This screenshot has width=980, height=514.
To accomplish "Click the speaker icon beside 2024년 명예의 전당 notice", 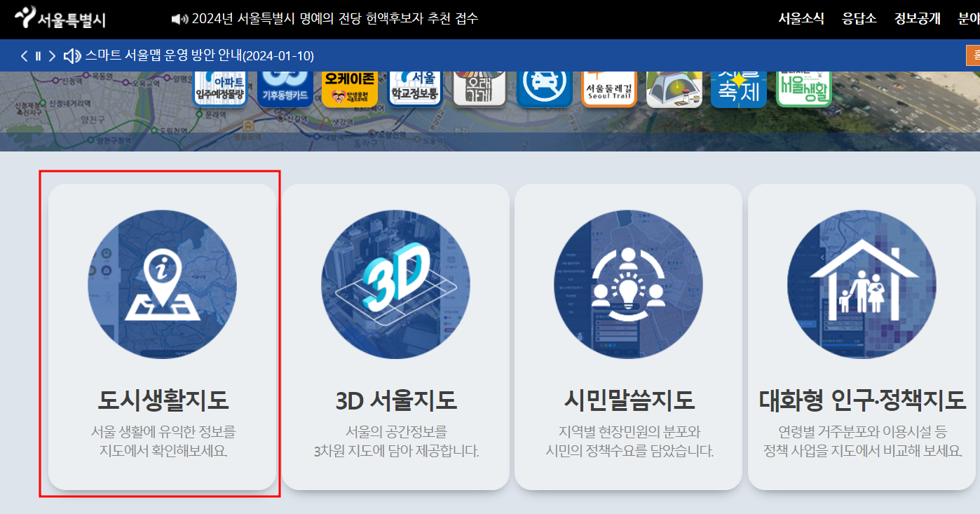I will (x=179, y=19).
